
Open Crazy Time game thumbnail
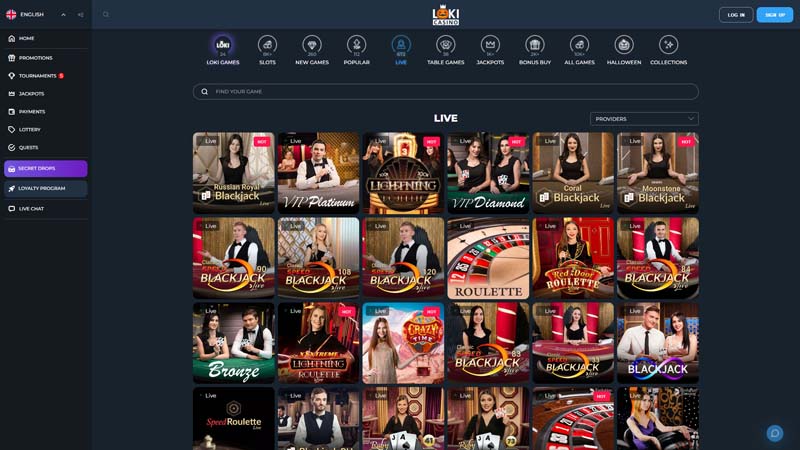[x=403, y=343]
